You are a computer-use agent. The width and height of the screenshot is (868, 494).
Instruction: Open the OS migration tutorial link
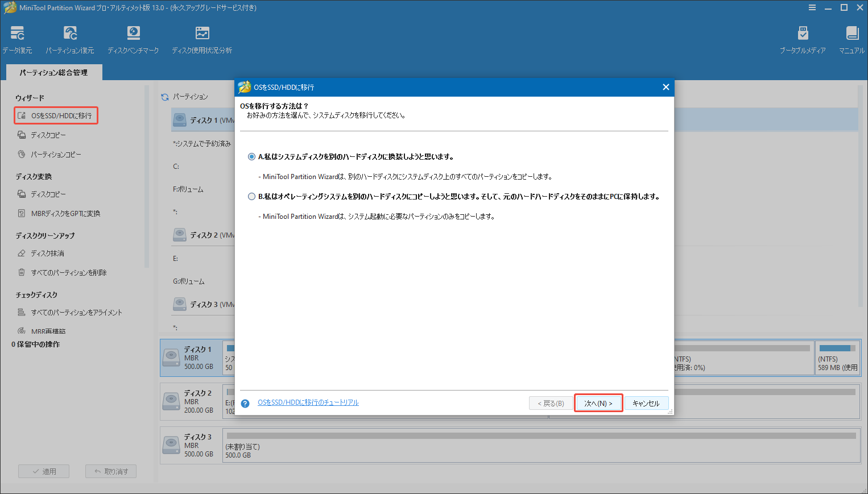coord(308,401)
